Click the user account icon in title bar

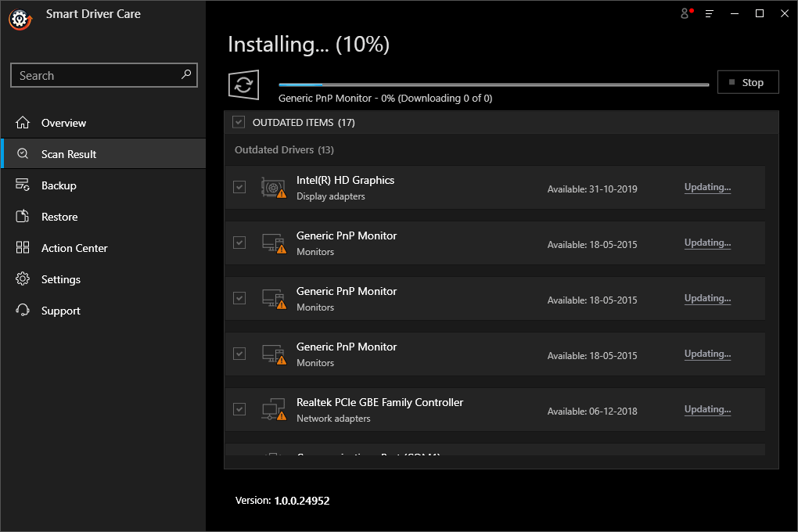686,13
